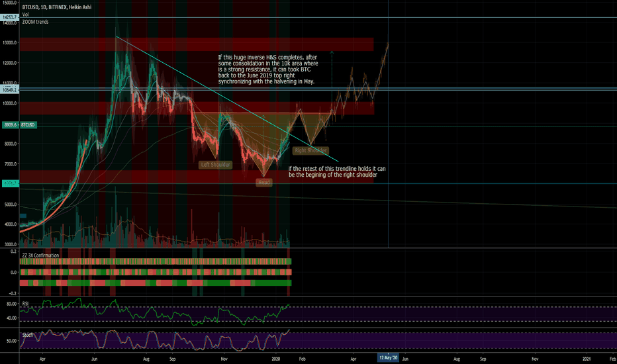The height and width of the screenshot is (364, 617).
Task: Click the top ZZ 3X Confirmation bar row
Action: click(x=156, y=261)
